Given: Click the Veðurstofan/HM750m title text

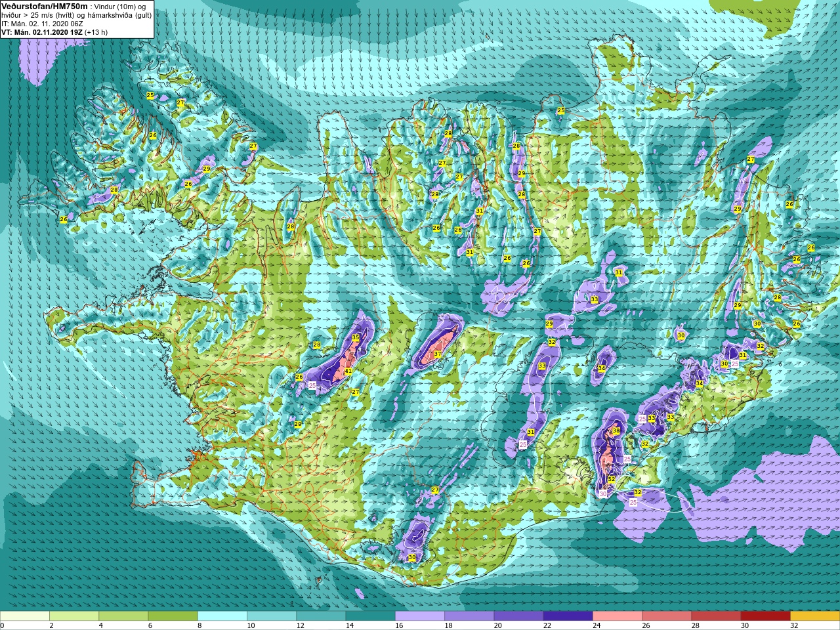Looking at the screenshot, I should pos(44,6).
